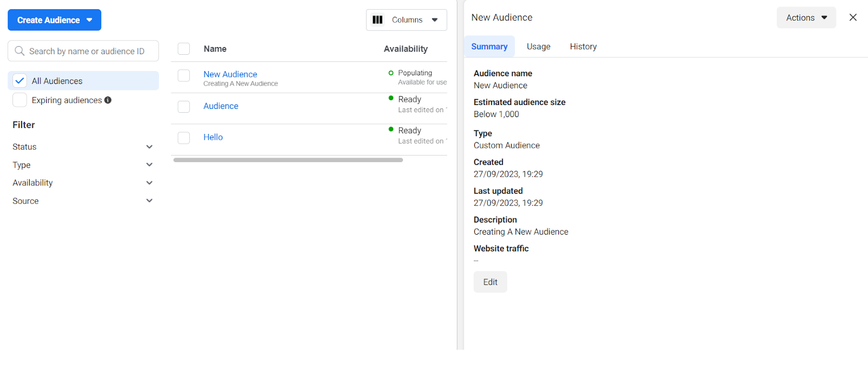The width and height of the screenshot is (868, 368).
Task: Click the Columns dropdown caret
Action: [435, 20]
